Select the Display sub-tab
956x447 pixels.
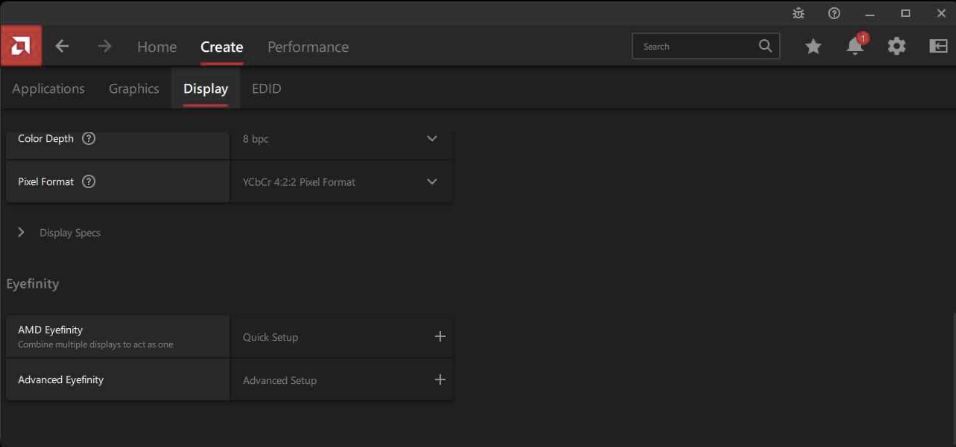pos(205,89)
